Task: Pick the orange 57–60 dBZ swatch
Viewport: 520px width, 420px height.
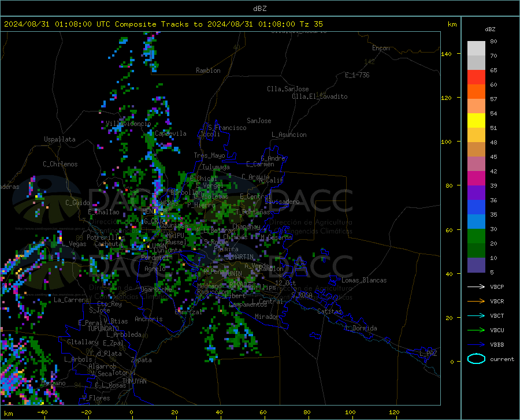Action: pos(476,92)
